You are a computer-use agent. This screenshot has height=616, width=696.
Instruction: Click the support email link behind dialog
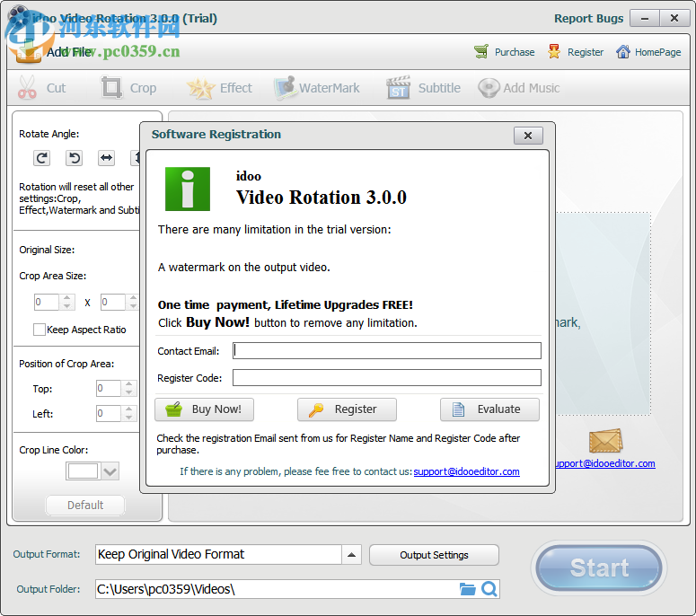[605, 463]
